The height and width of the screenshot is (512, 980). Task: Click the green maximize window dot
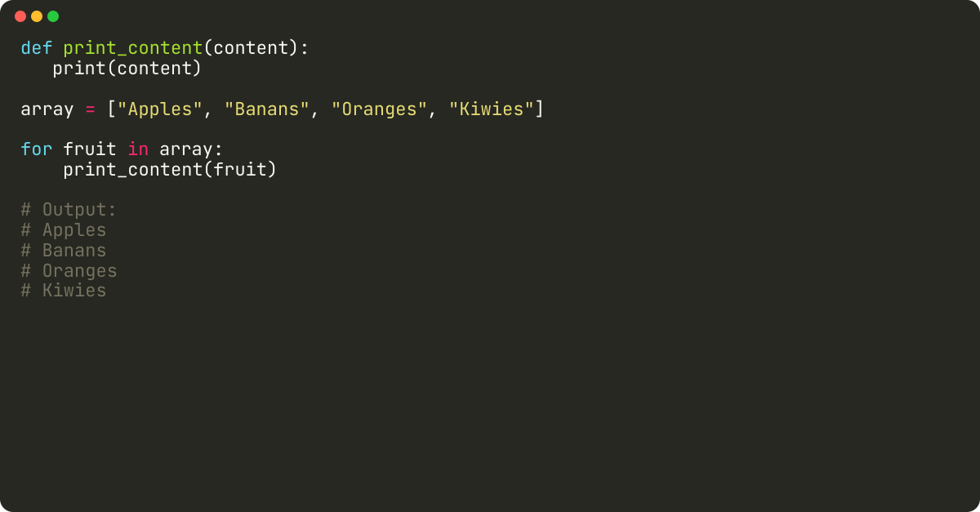53,16
